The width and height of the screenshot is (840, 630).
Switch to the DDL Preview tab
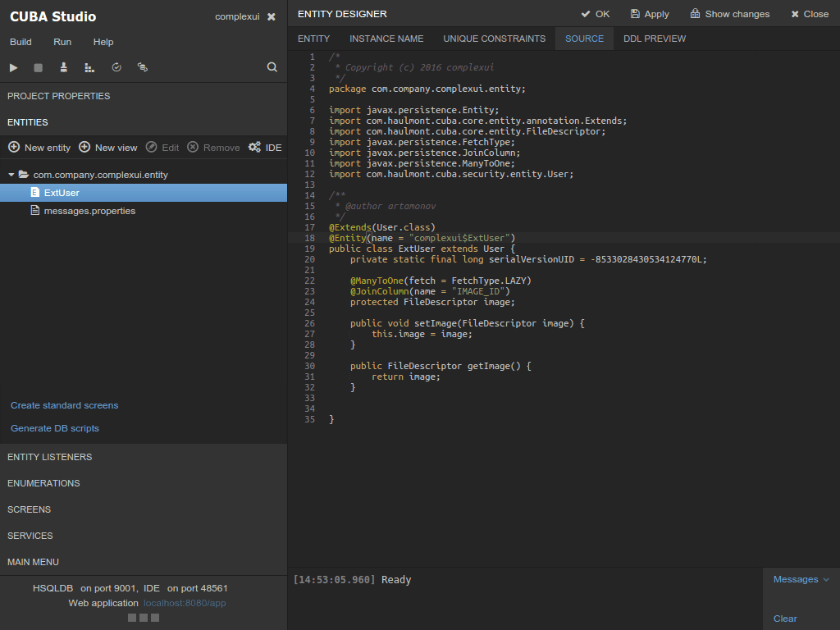654,39
